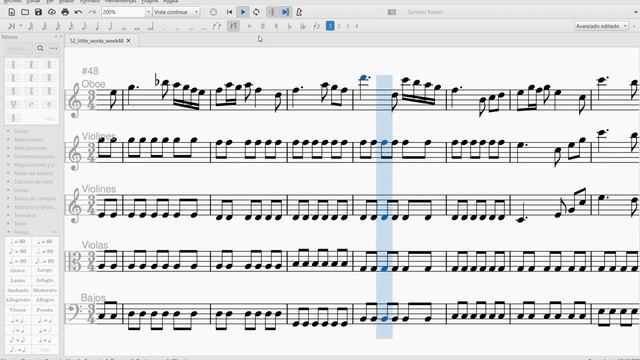Apply a double sharp accidental
Image resolution: width=640 pixels, height=360 pixels.
[250, 26]
